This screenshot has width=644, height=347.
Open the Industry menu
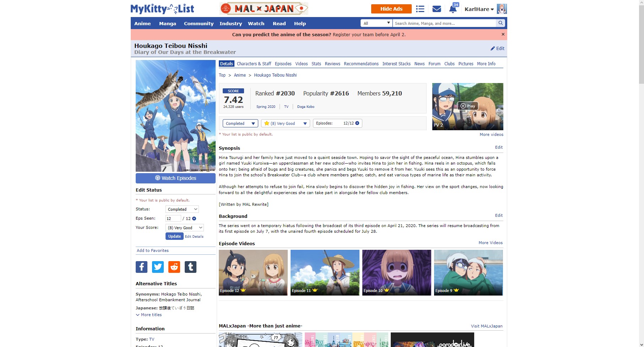pyautogui.click(x=231, y=23)
